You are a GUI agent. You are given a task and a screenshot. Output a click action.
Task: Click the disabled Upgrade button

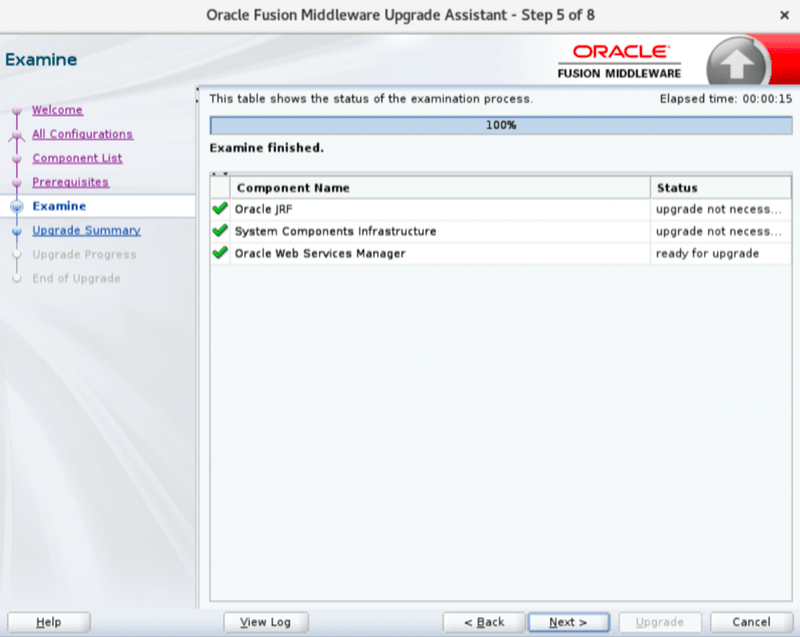[659, 622]
